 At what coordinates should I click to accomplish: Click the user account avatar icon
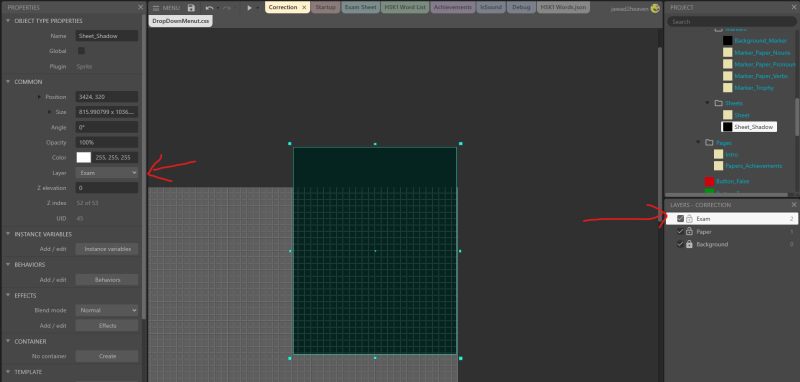655,8
